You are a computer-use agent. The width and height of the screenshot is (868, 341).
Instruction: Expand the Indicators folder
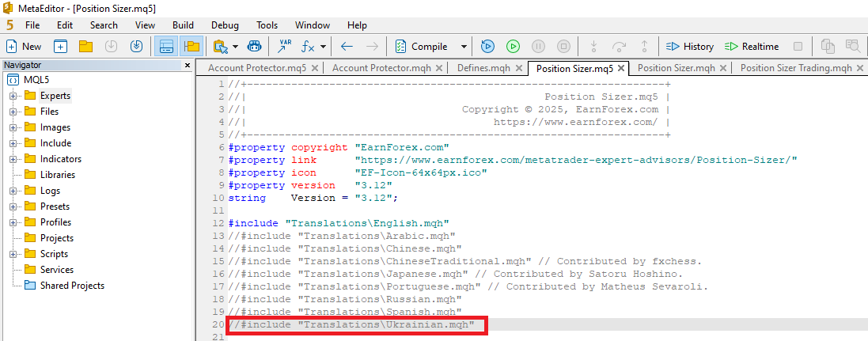coord(13,159)
